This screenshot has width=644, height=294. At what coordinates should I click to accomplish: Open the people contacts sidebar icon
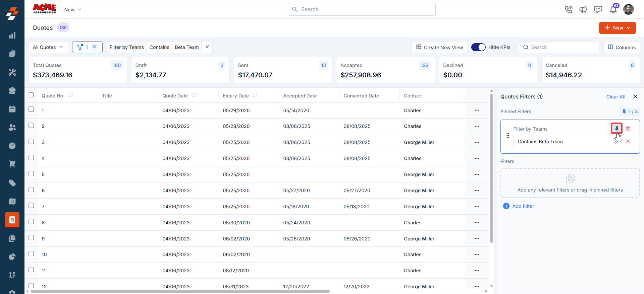[12, 127]
